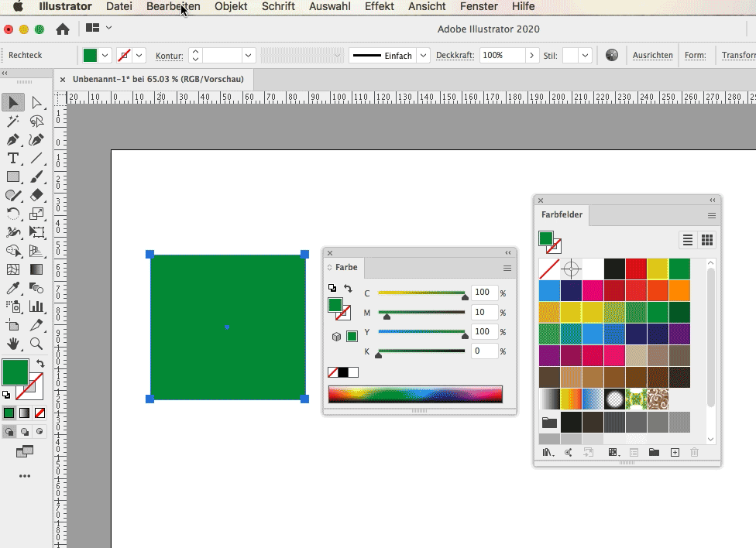The height and width of the screenshot is (548, 756).
Task: Click the orange swatch in Farbfelder
Action: pos(679,289)
